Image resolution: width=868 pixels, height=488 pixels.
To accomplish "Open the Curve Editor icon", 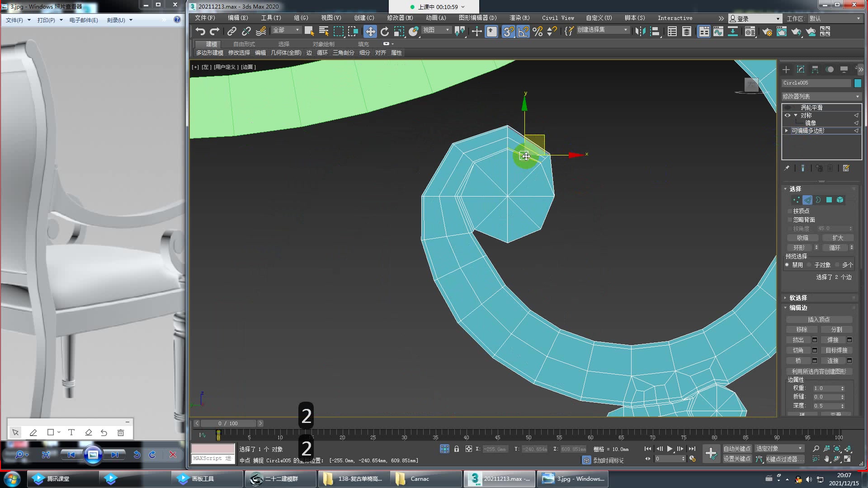I will click(x=718, y=31).
